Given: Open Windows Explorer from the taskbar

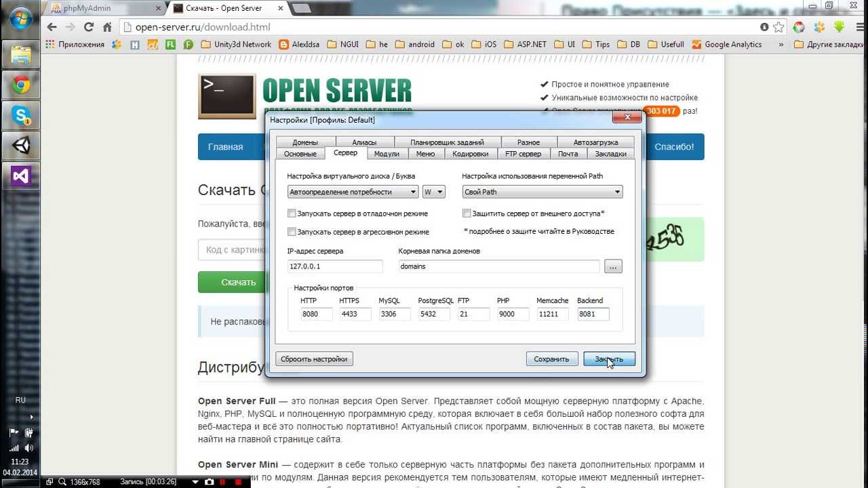Looking at the screenshot, I should pyautogui.click(x=20, y=54).
